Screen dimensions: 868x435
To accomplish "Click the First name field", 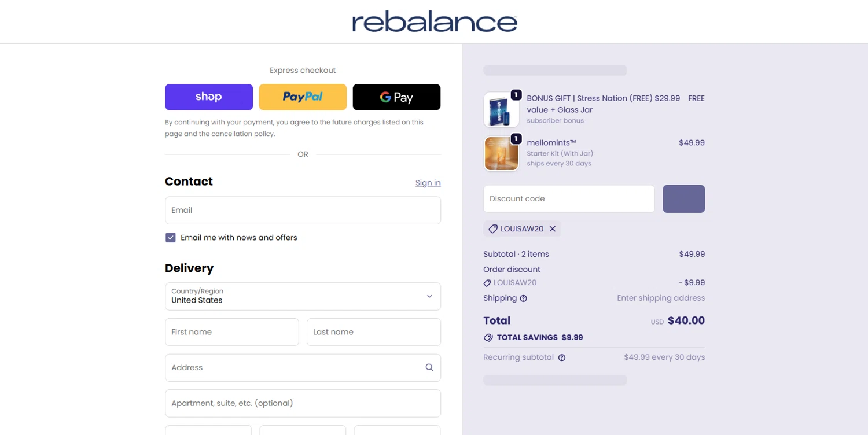I will 232,332.
